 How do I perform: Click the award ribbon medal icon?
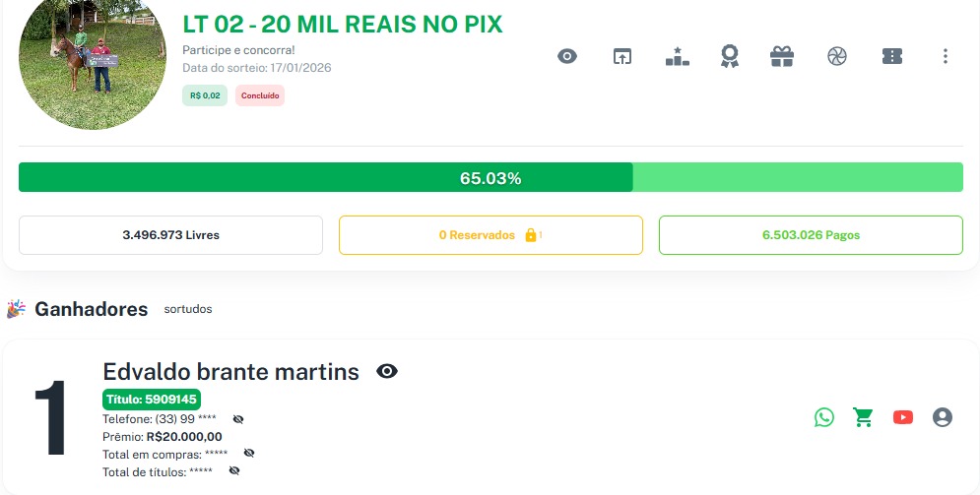(x=729, y=56)
